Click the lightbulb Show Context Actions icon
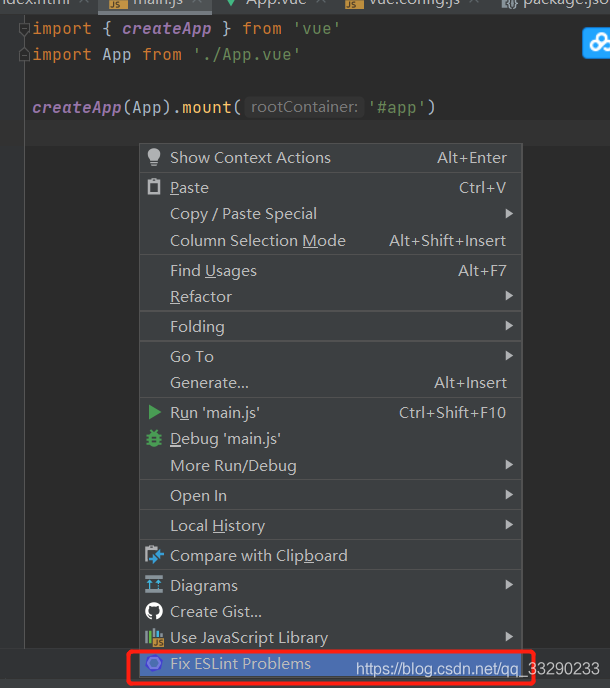Image resolution: width=610 pixels, height=688 pixels. 154,157
